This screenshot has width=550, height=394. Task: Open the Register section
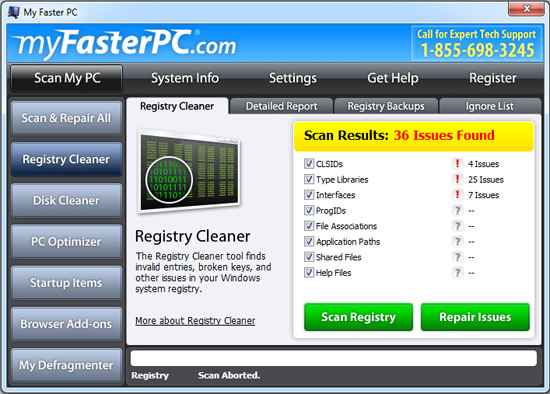tap(493, 78)
